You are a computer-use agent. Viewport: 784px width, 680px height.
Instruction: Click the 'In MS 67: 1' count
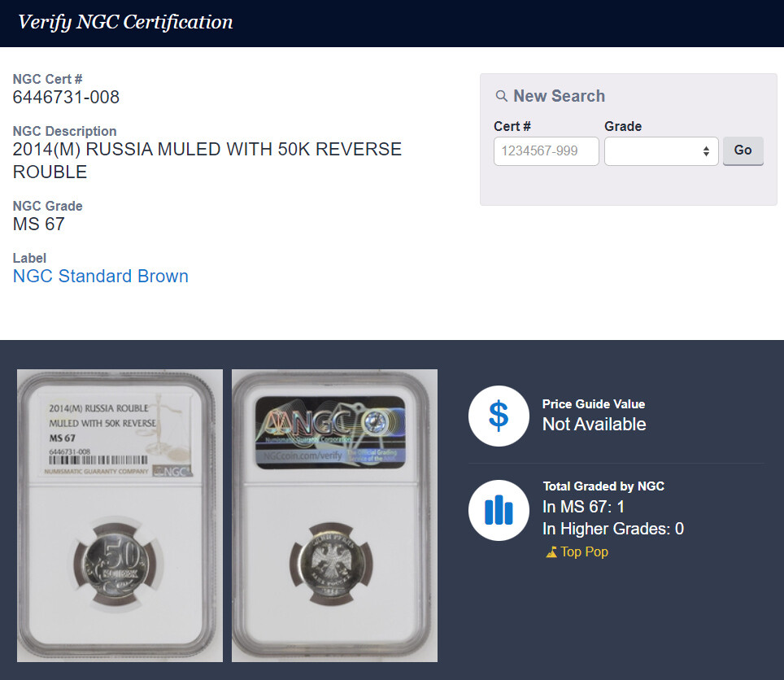coord(583,507)
